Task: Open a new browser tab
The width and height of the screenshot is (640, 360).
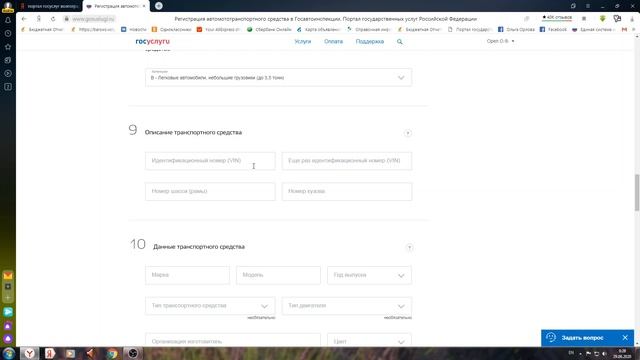Action: (x=159, y=6)
